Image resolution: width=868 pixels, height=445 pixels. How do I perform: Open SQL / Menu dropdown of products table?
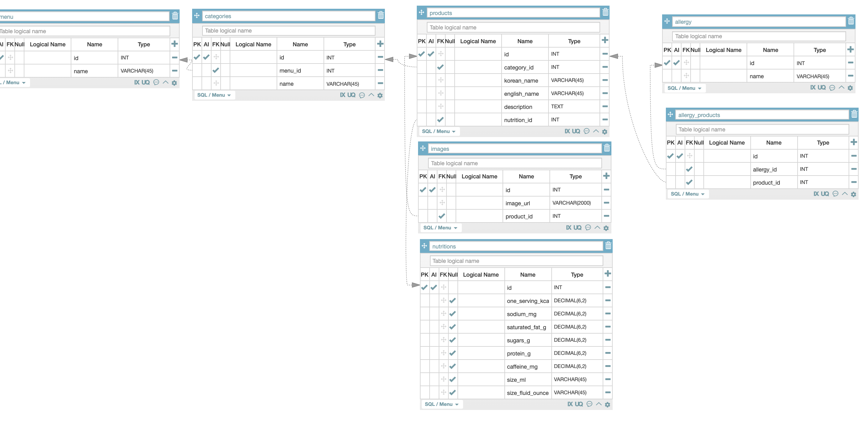click(439, 131)
